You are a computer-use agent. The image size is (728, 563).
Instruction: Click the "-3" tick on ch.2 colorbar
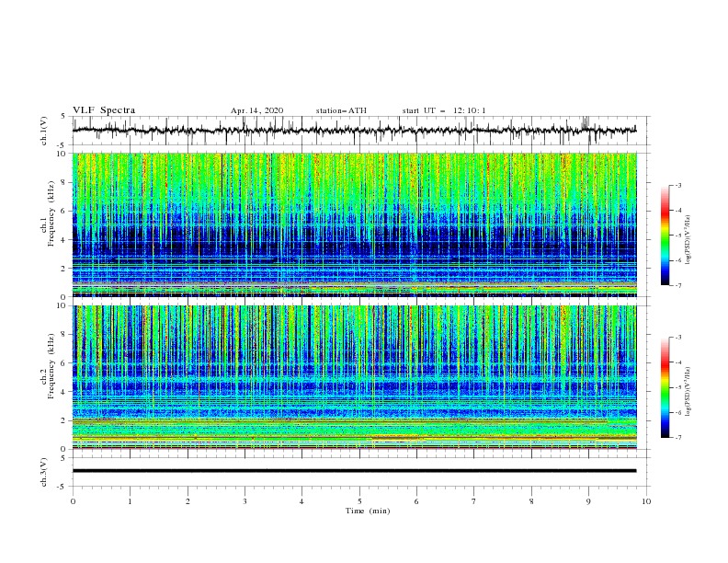678,338
